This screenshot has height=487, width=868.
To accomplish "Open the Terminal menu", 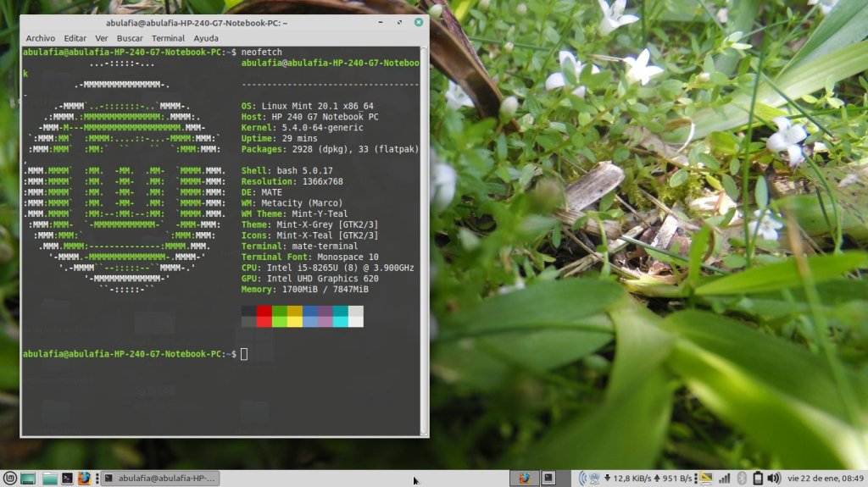I will 168,38.
